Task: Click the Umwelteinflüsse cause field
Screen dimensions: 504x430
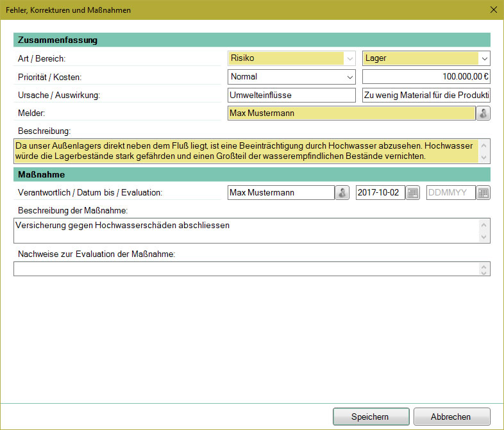Action: [291, 95]
